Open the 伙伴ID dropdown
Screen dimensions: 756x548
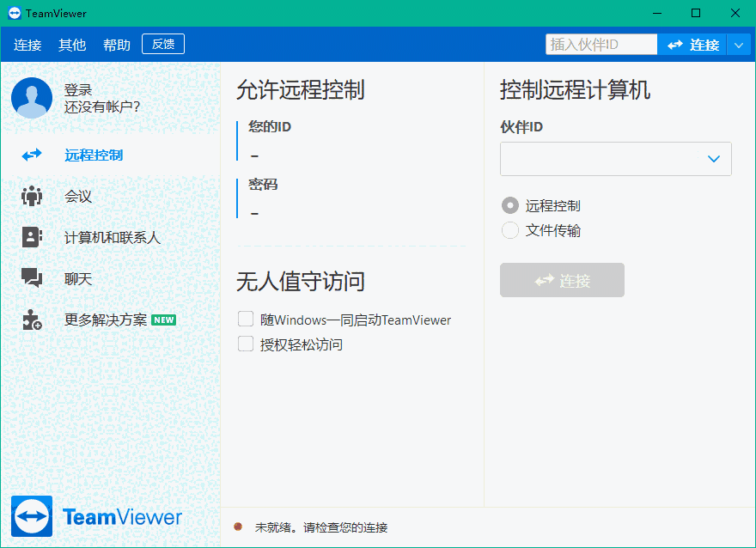tap(714, 159)
